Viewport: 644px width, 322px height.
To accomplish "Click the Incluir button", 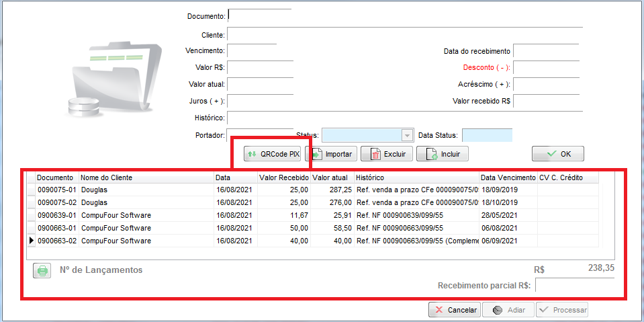I will click(x=442, y=154).
